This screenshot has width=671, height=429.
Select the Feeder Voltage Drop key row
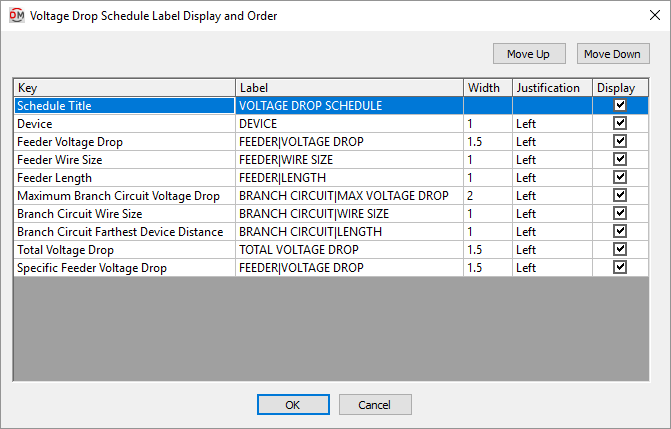pos(125,142)
